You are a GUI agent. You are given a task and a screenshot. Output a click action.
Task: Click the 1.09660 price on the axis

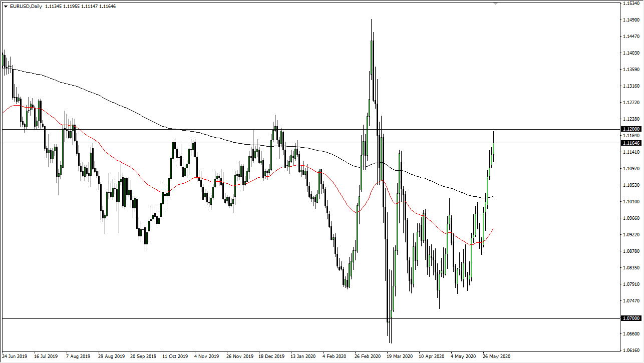point(631,218)
